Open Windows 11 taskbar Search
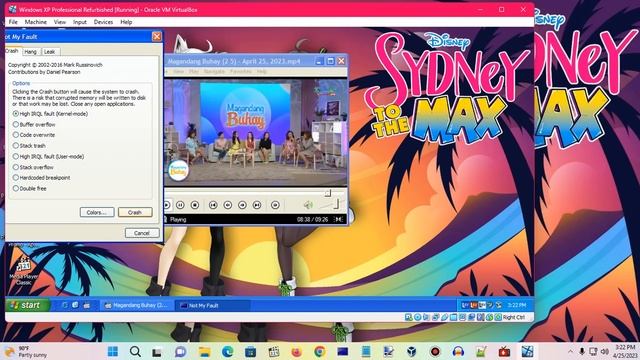The image size is (640, 360). 135,351
